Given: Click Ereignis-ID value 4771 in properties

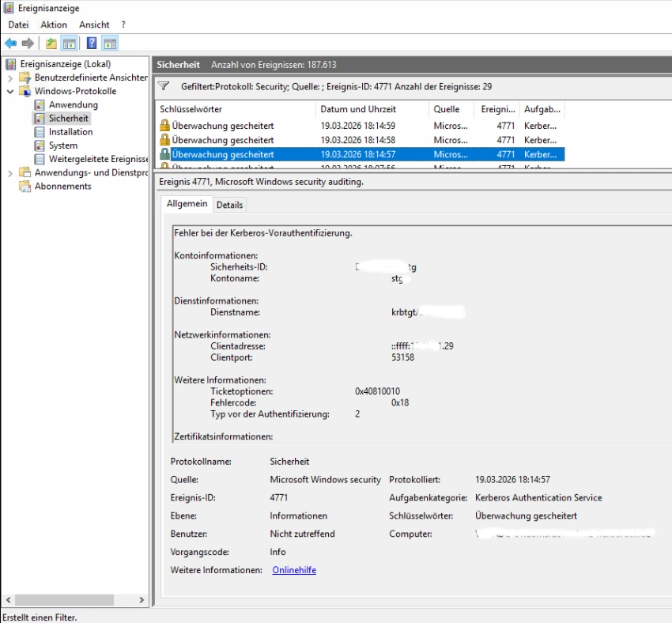Looking at the screenshot, I should pyautogui.click(x=278, y=498).
